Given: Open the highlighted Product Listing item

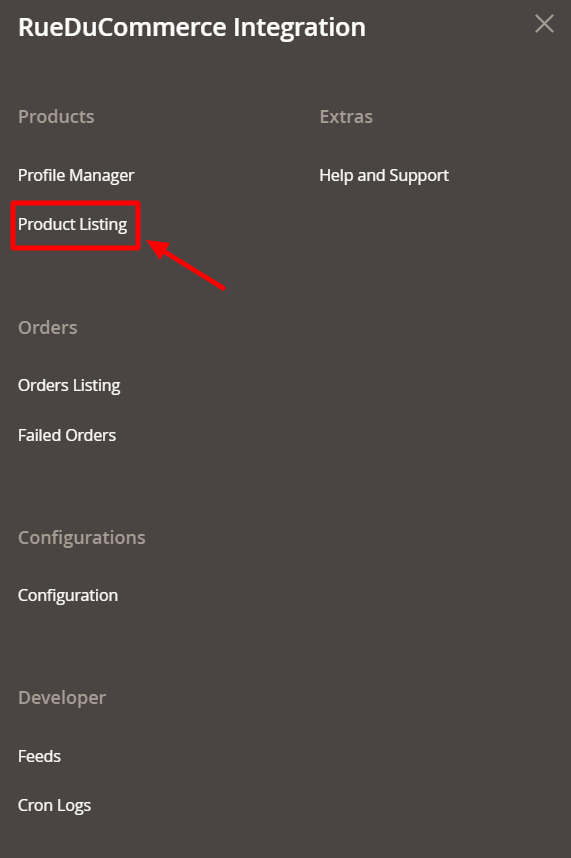Looking at the screenshot, I should (x=72, y=225).
